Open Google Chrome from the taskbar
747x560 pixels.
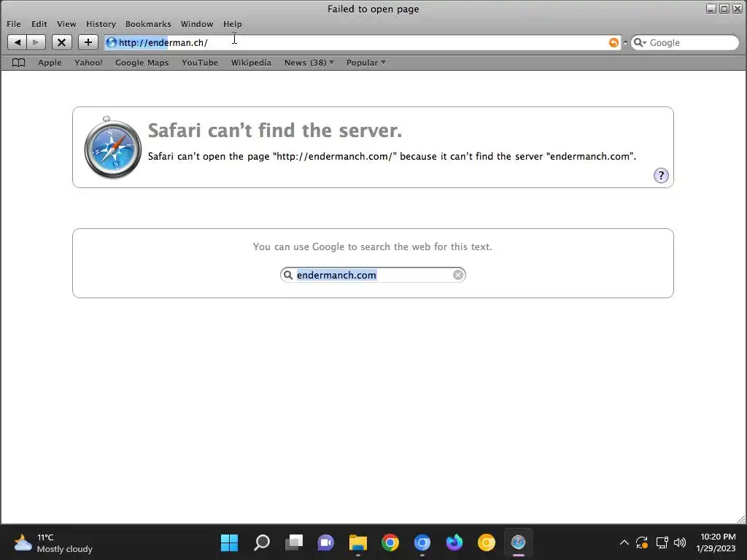(390, 542)
